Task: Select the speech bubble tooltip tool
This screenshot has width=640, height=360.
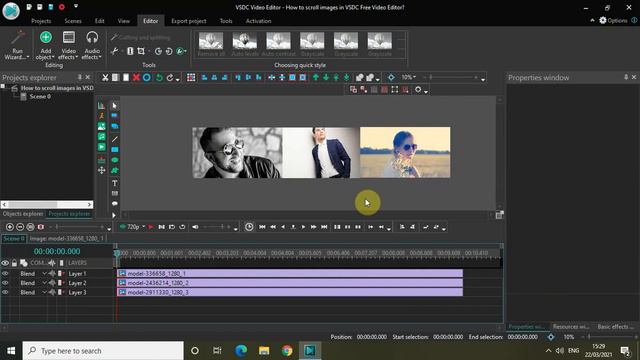Action: click(115, 203)
